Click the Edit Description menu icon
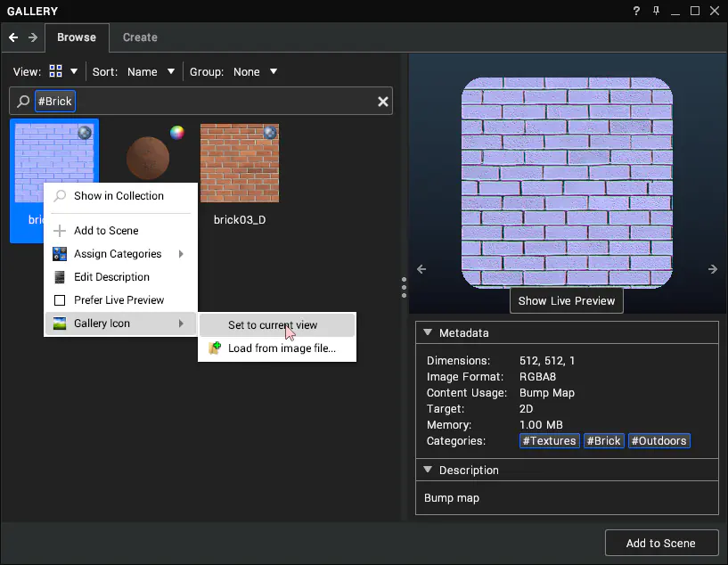The width and height of the screenshot is (728, 565). coord(60,276)
